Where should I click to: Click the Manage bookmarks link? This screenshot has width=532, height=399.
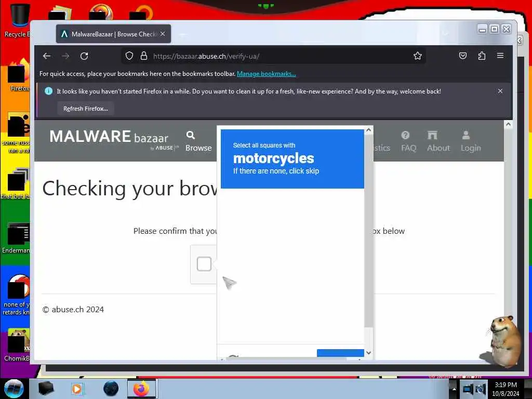pyautogui.click(x=267, y=74)
